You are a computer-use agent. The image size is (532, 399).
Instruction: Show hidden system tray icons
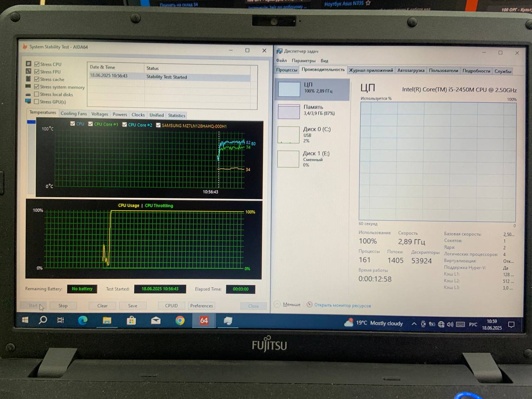[414, 324]
